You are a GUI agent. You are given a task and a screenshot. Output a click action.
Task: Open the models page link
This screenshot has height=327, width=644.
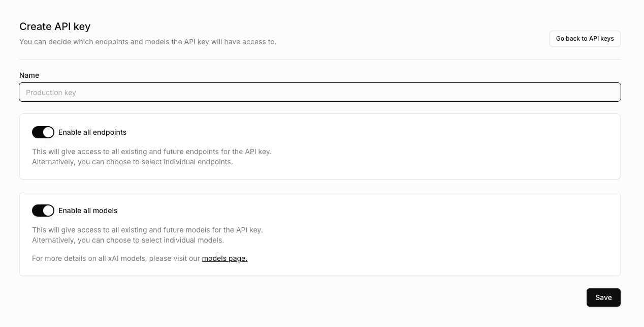click(224, 258)
